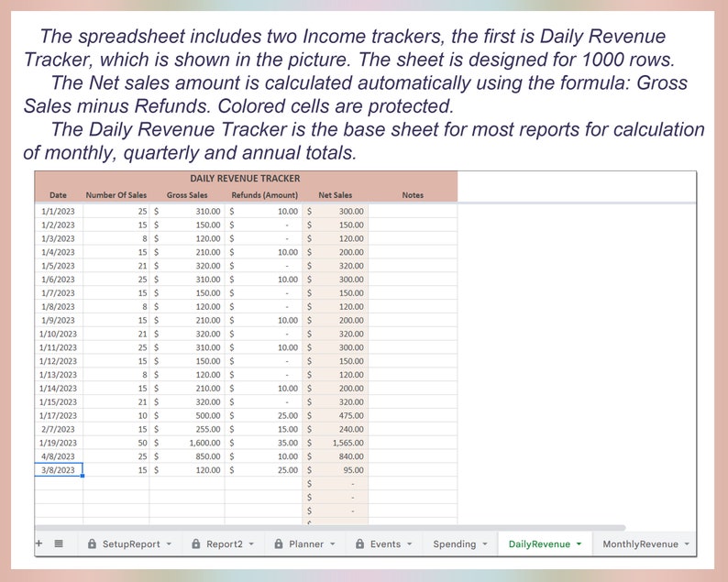Open the all sheets list icon
The width and height of the screenshot is (728, 582).
59,544
